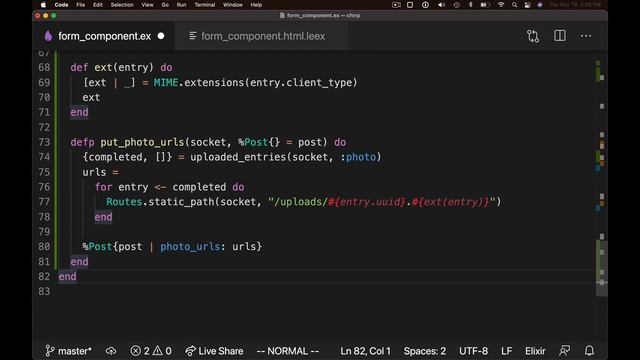Viewport: 640px width, 360px height.
Task: Switch to the form_component.html.leex tab
Action: click(262, 36)
